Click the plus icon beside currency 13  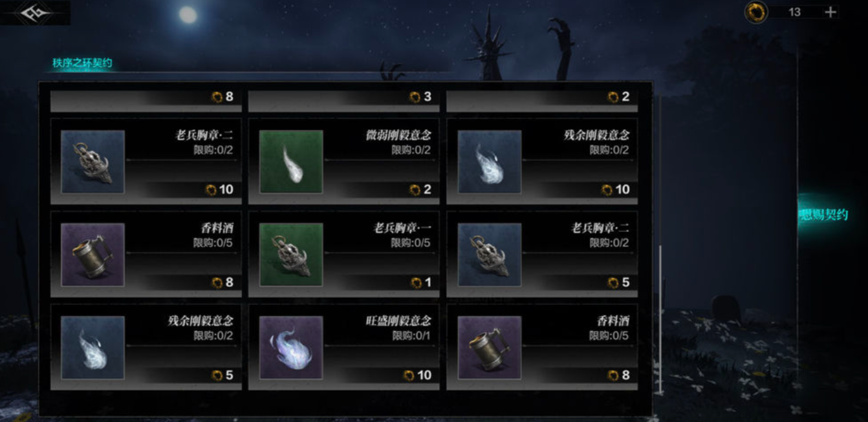click(x=830, y=12)
